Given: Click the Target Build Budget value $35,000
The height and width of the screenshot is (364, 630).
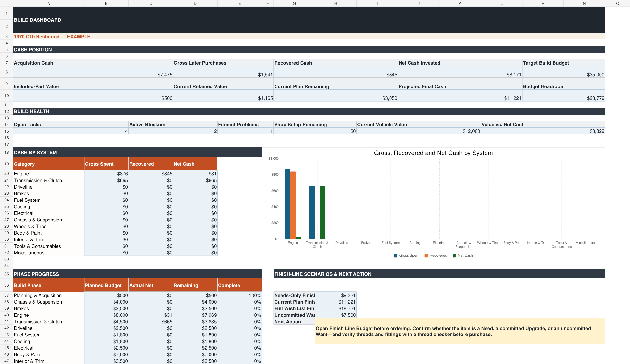Looking at the screenshot, I should pos(563,72).
